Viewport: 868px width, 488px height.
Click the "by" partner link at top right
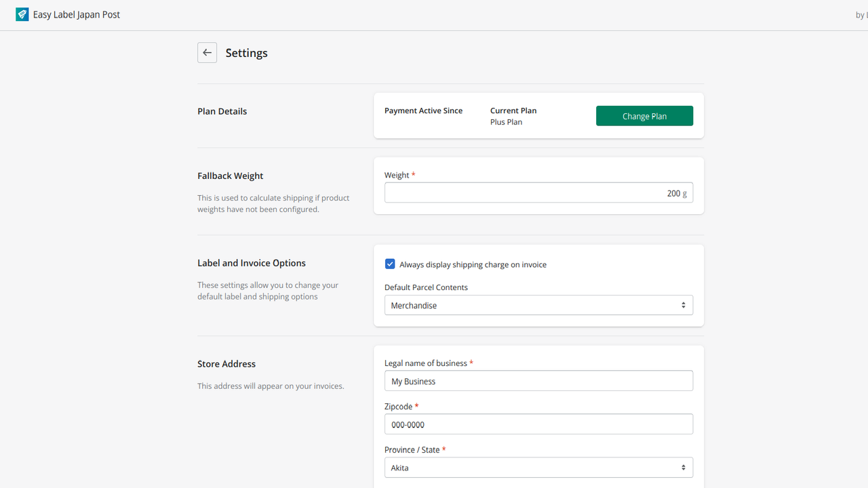860,14
